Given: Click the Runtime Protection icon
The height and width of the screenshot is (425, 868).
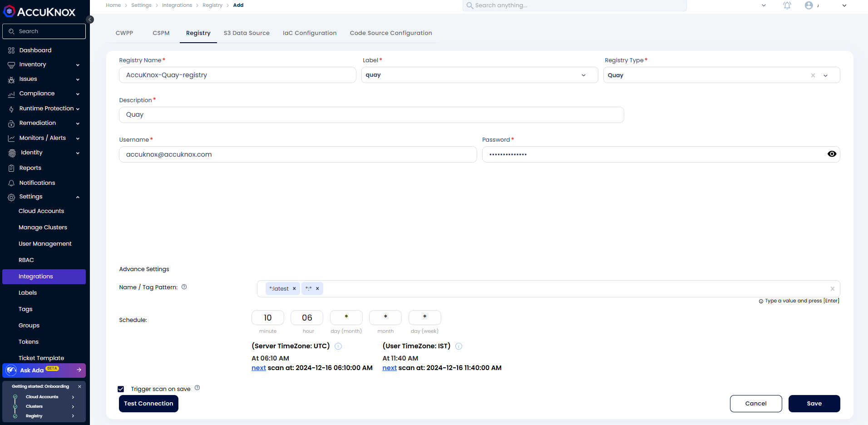Looking at the screenshot, I should pos(11,109).
